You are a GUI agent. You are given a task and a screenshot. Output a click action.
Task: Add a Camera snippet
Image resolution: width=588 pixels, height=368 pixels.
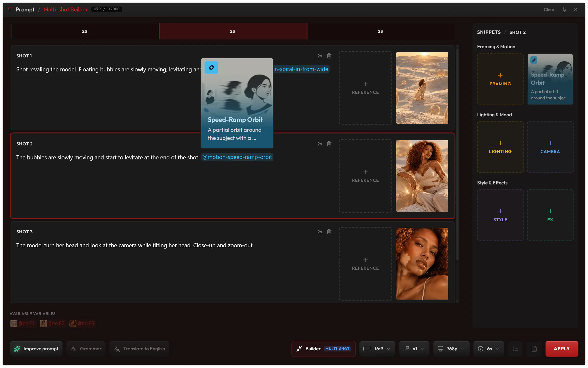pyautogui.click(x=550, y=147)
